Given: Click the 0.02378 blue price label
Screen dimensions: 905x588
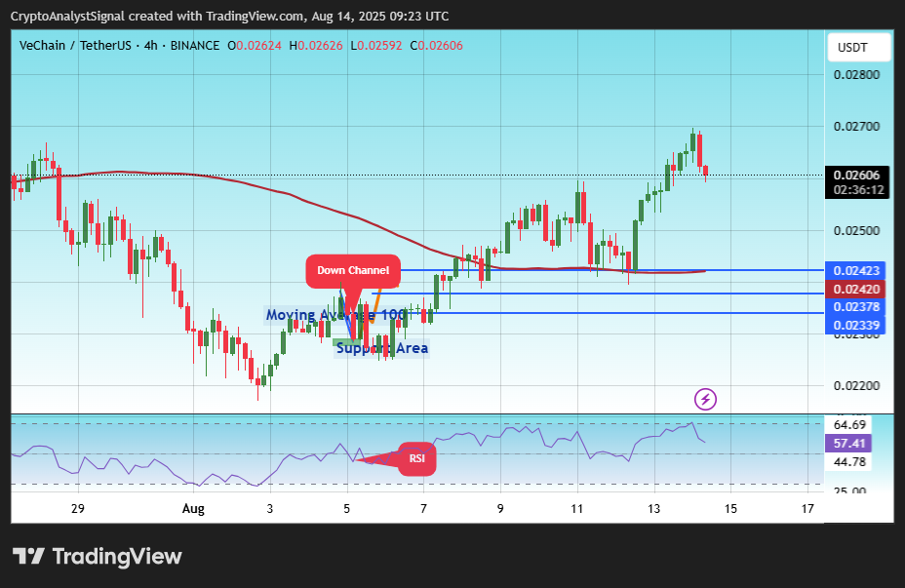Looking at the screenshot, I should pyautogui.click(x=856, y=307).
